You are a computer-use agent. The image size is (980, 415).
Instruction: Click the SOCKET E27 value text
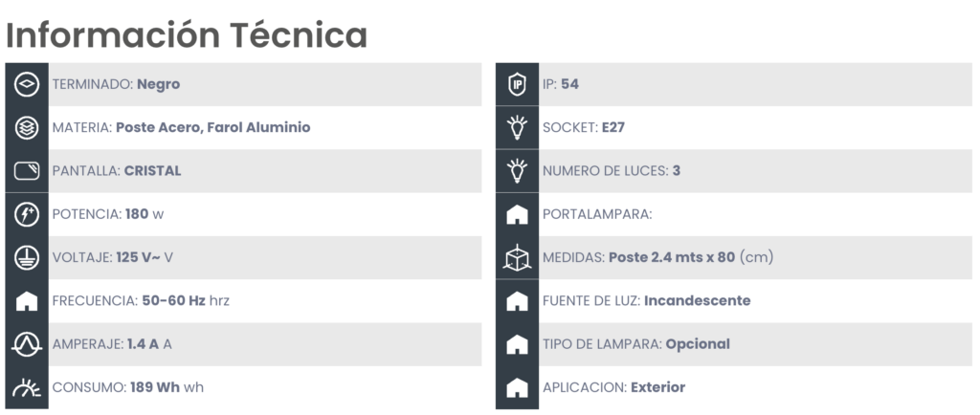[x=613, y=127]
